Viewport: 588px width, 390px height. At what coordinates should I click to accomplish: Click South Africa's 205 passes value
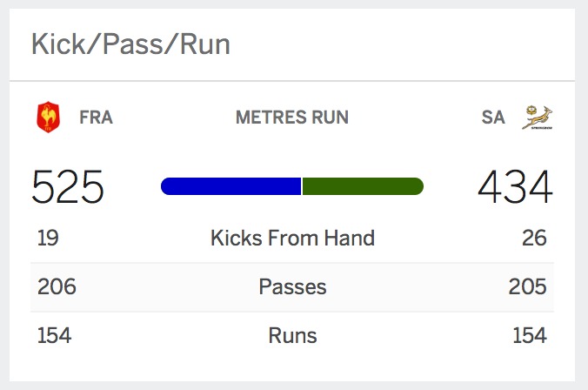[527, 286]
